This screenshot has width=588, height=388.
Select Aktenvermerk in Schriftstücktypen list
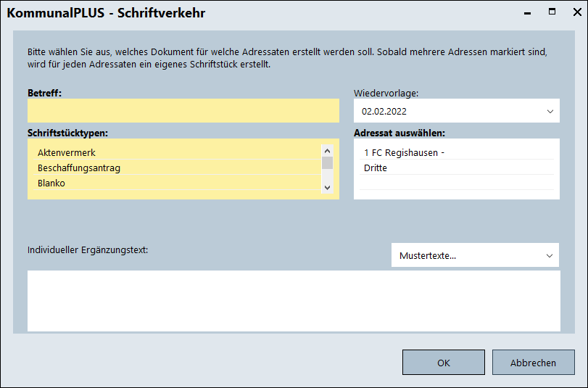(x=67, y=153)
